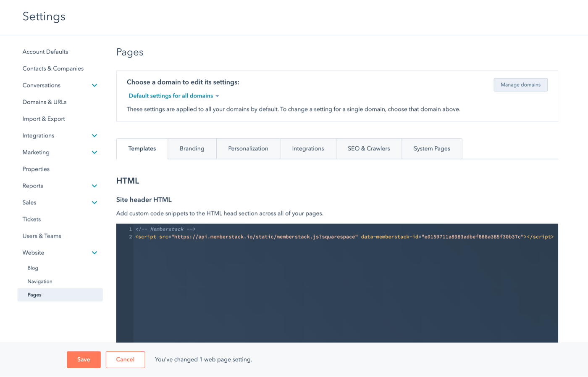588x377 pixels.
Task: Click the Save button
Action: pos(84,359)
